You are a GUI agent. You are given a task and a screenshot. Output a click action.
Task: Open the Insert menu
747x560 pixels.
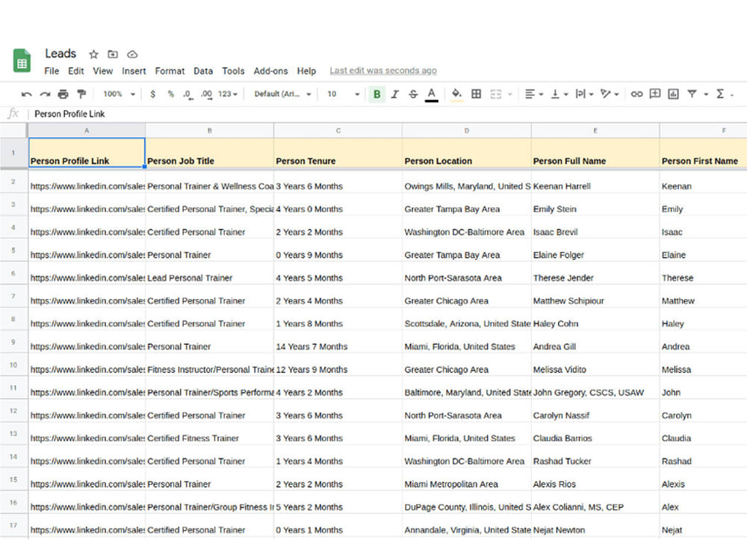pos(134,71)
